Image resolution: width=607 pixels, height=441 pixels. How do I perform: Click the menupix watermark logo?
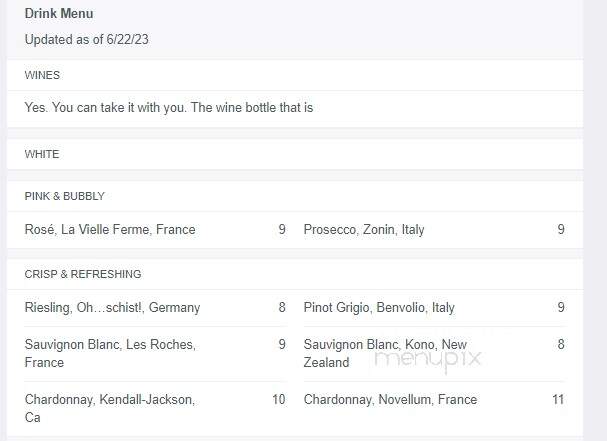tap(428, 359)
